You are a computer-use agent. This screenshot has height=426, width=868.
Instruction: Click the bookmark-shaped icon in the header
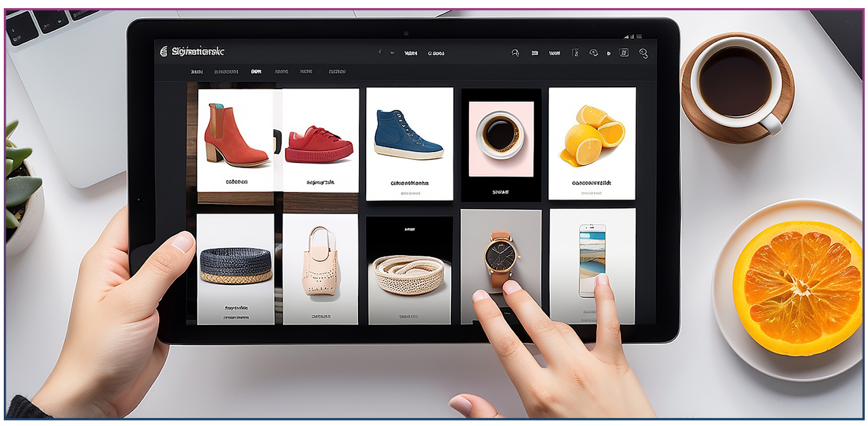coord(575,53)
